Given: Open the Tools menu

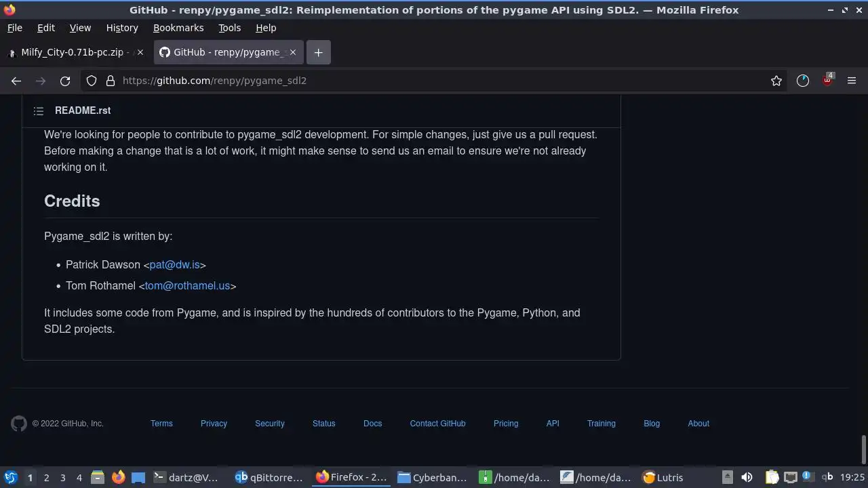Looking at the screenshot, I should [229, 28].
